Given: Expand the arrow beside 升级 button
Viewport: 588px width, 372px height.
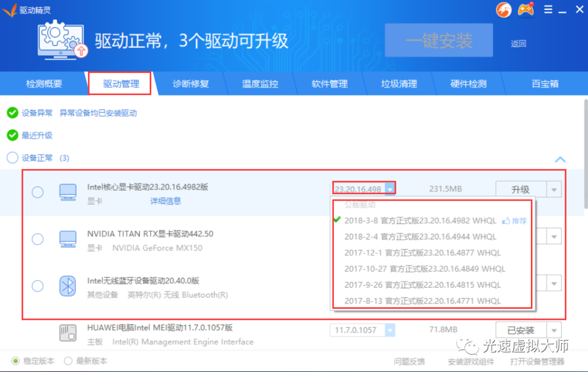Looking at the screenshot, I should (554, 190).
